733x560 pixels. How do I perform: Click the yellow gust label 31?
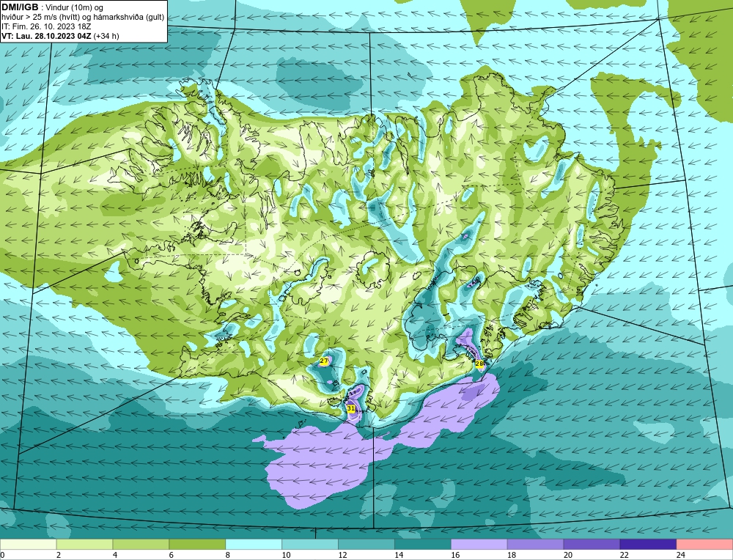pos(351,408)
